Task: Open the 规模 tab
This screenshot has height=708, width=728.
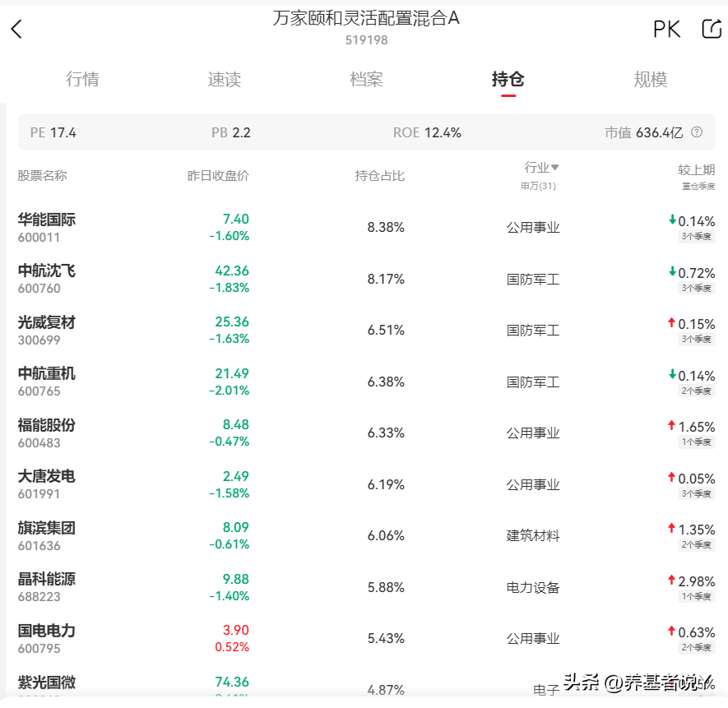Action: click(x=651, y=80)
